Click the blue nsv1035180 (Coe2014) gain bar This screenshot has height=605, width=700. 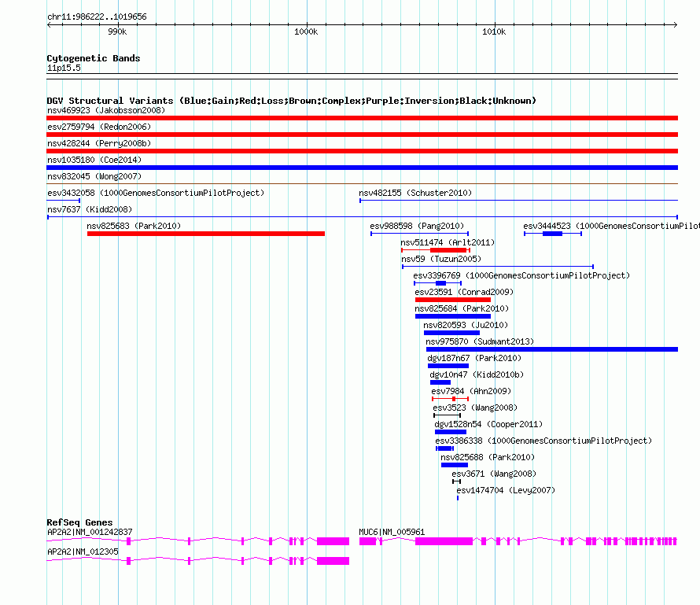coord(362,168)
